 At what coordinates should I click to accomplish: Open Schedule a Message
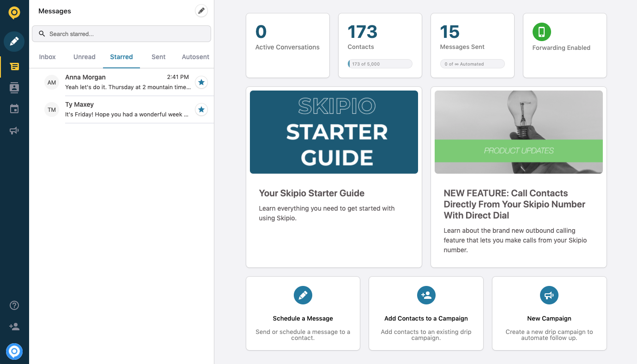[x=303, y=313]
